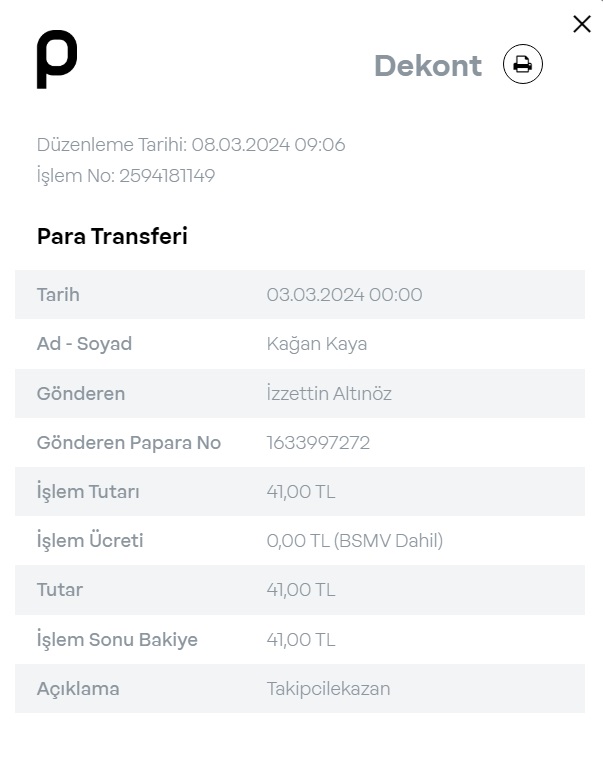The width and height of the screenshot is (603, 768).
Task: Click the Tutar row amount
Action: click(x=301, y=590)
